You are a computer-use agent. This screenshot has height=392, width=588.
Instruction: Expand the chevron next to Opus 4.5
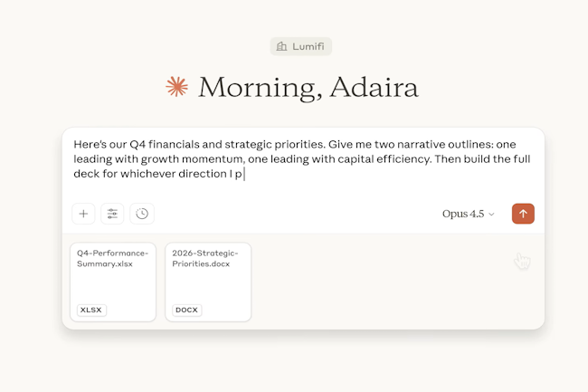[x=492, y=215]
